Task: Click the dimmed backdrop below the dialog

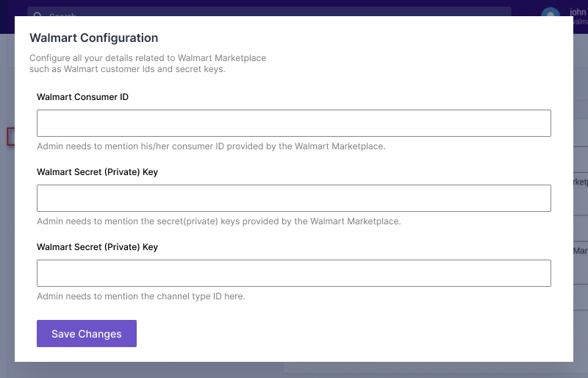Action: coord(294,370)
